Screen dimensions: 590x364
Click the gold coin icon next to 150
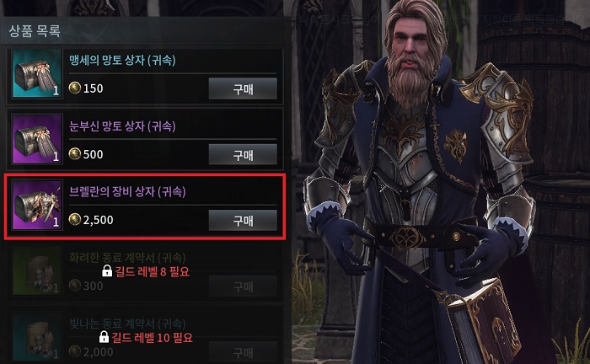coord(75,88)
